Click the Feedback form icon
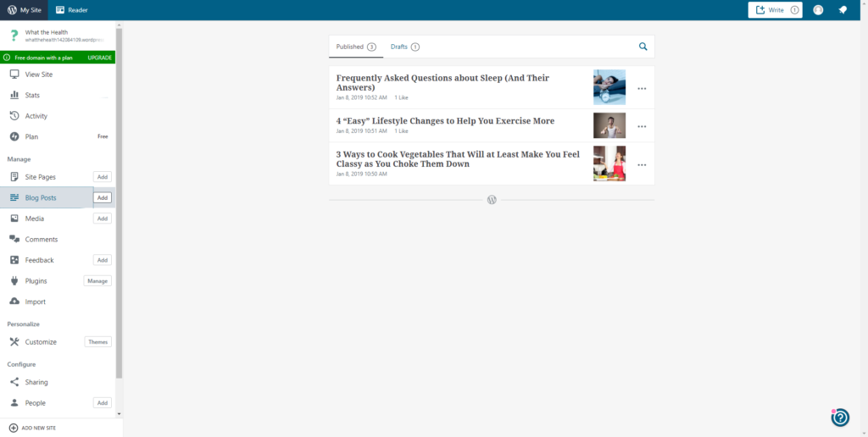 (14, 260)
